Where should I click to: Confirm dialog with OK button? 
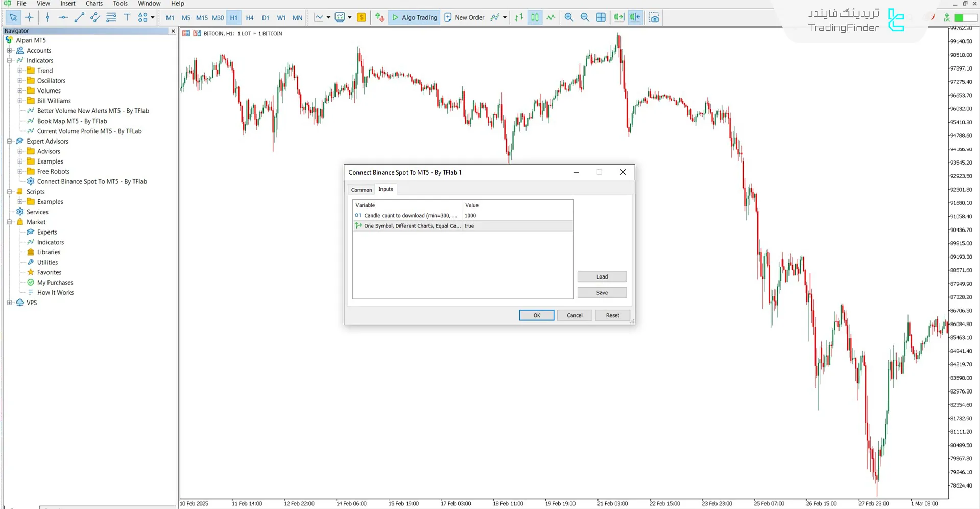coord(537,315)
